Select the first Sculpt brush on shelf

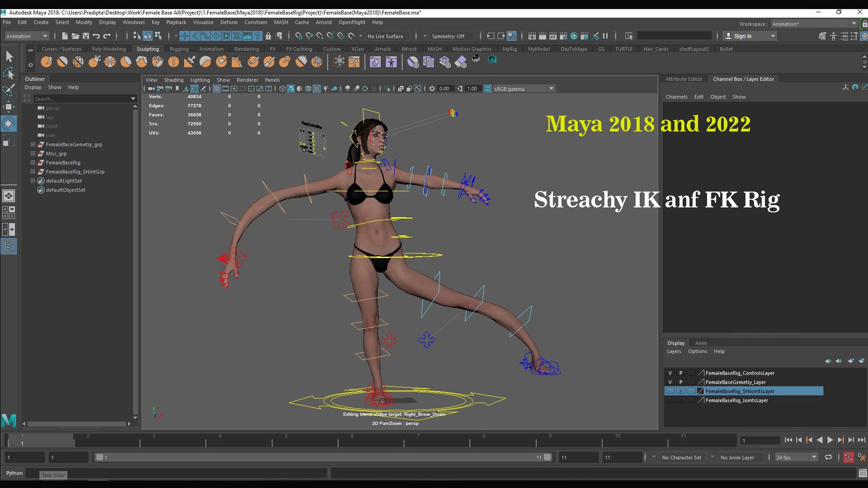(x=46, y=61)
